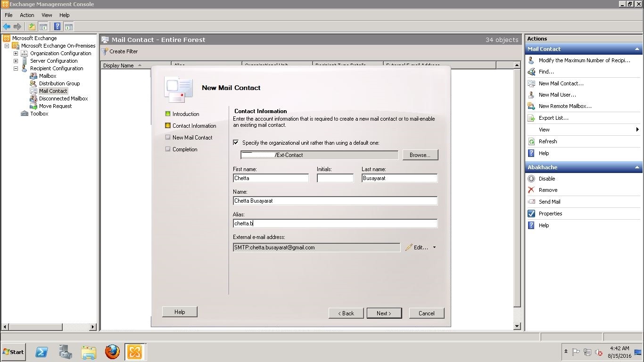Click the Name input field
Screen dimensions: 644x362
[335, 201]
